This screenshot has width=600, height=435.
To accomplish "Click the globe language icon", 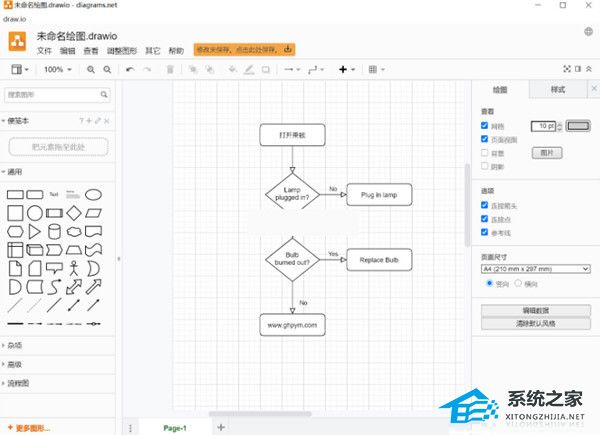I will pyautogui.click(x=589, y=31).
